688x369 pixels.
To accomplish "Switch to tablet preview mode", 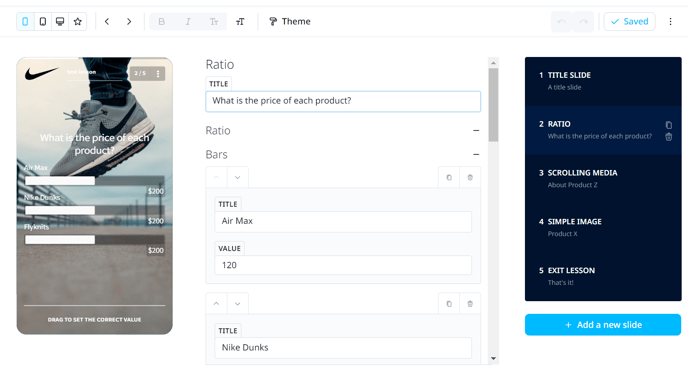I will tap(43, 21).
